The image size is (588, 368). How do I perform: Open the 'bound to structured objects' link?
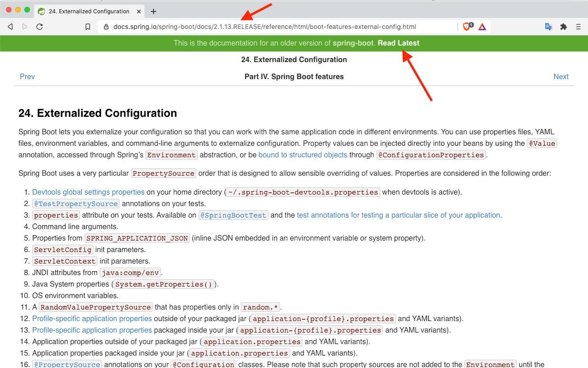[303, 155]
